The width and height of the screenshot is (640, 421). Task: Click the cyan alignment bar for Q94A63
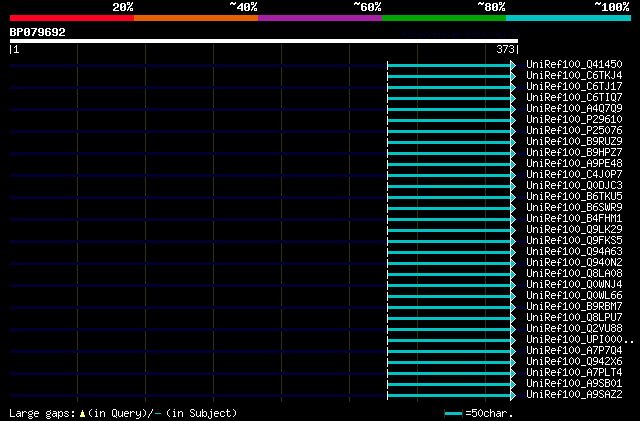449,253
